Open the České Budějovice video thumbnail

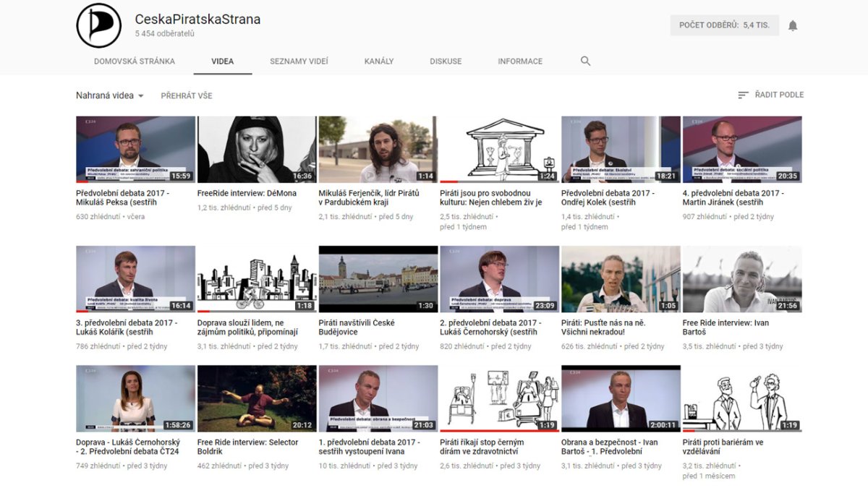click(378, 279)
